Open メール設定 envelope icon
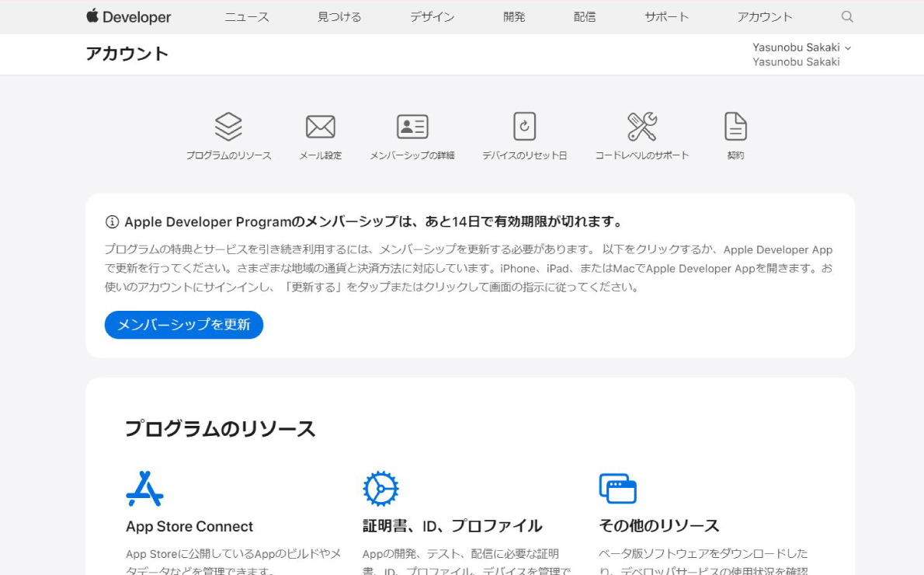 point(320,127)
